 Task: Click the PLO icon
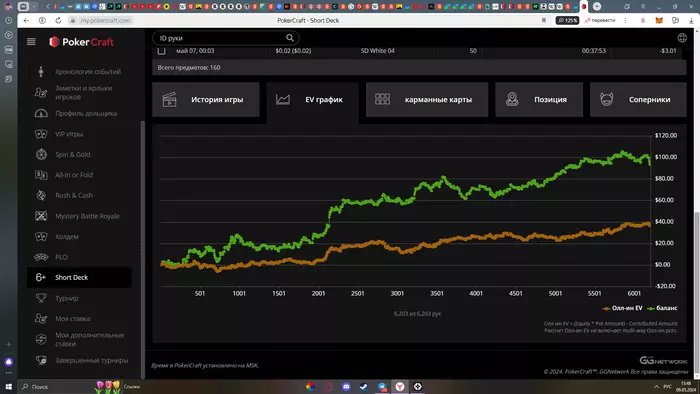(x=41, y=257)
